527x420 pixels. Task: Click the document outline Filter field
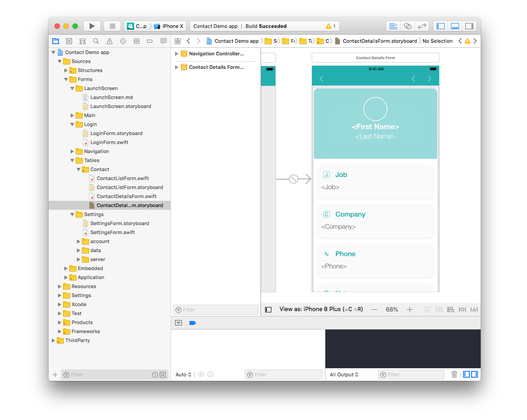(x=216, y=310)
